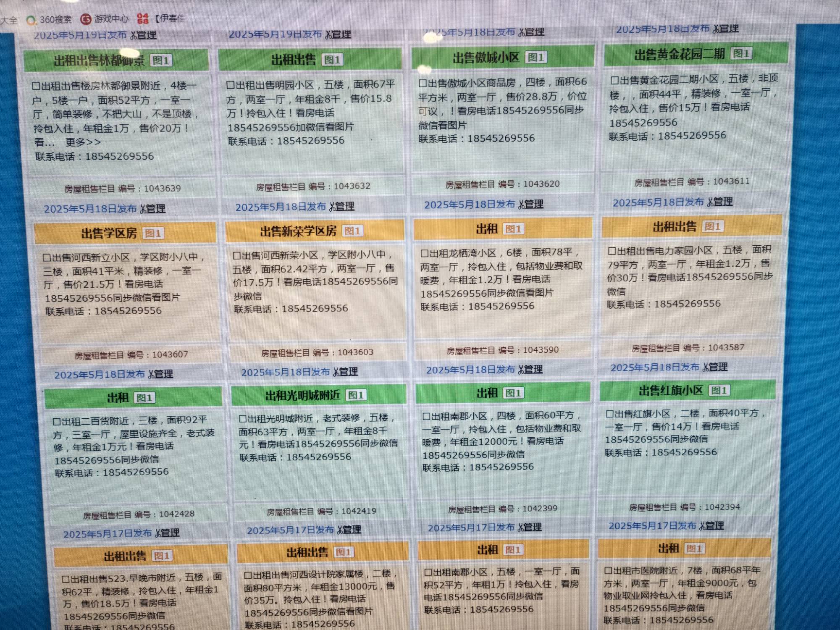Click listing number 1042394 text
The width and height of the screenshot is (840, 630).
[x=722, y=507]
